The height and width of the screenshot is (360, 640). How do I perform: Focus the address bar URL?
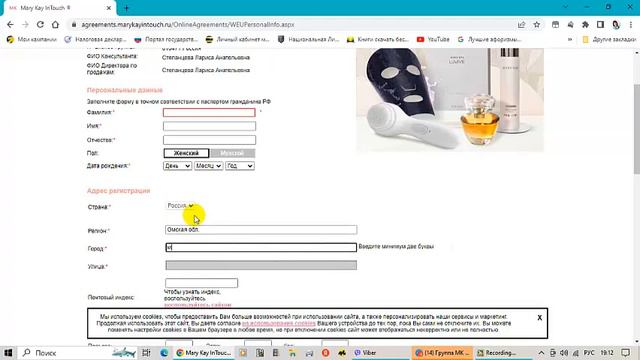tap(188, 24)
